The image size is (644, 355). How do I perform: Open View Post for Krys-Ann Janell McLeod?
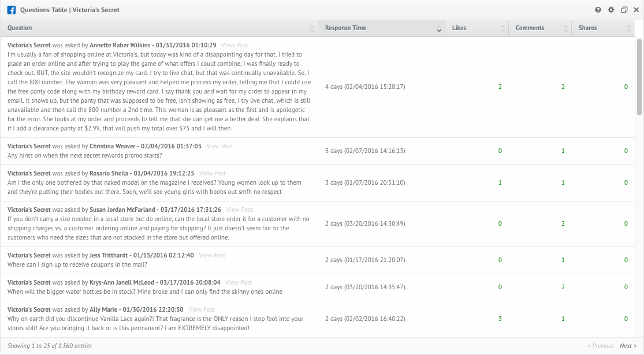click(239, 282)
